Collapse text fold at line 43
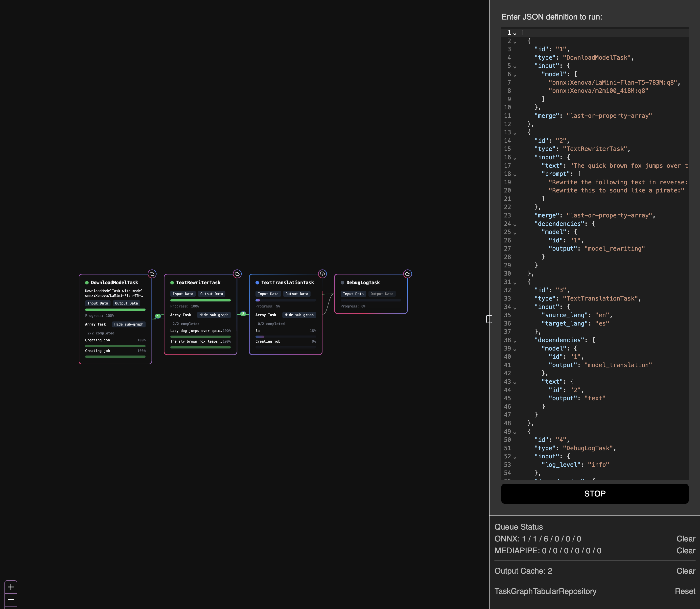 (x=515, y=382)
